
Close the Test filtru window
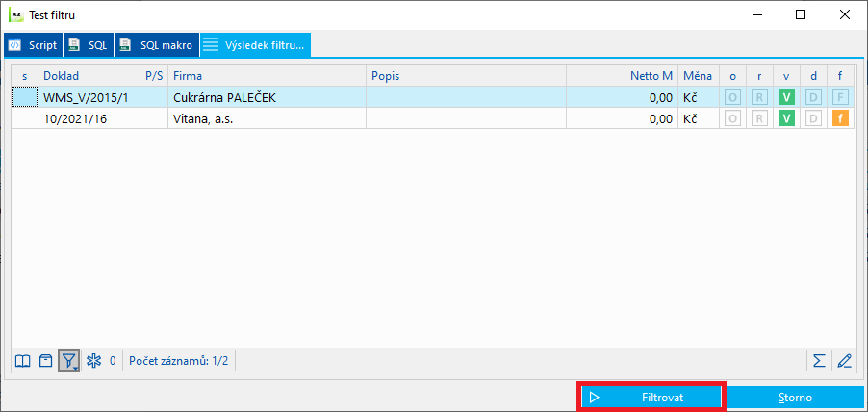pyautogui.click(x=844, y=15)
